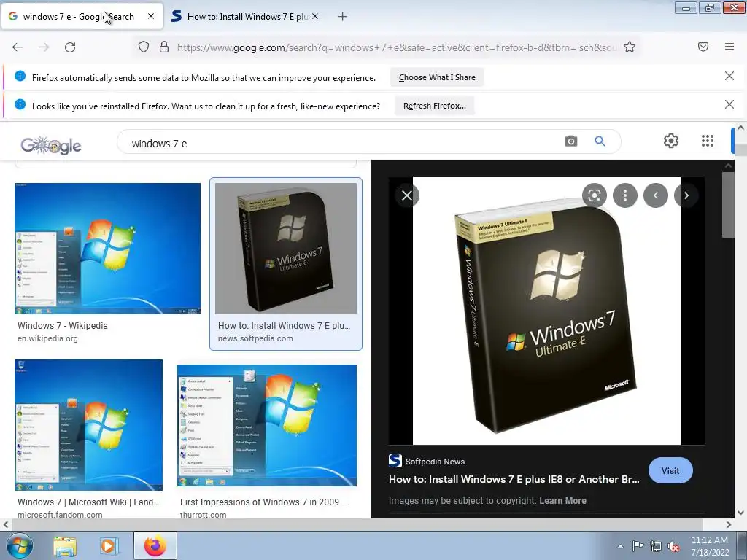Open the Windows Start menu
747x560 pixels.
click(x=19, y=545)
